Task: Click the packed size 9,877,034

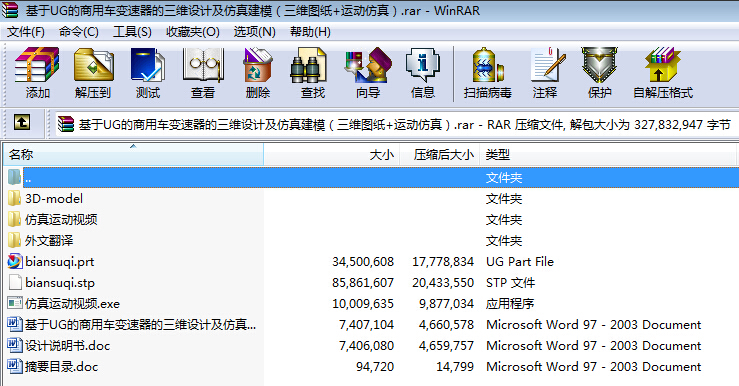Action: pyautogui.click(x=446, y=304)
